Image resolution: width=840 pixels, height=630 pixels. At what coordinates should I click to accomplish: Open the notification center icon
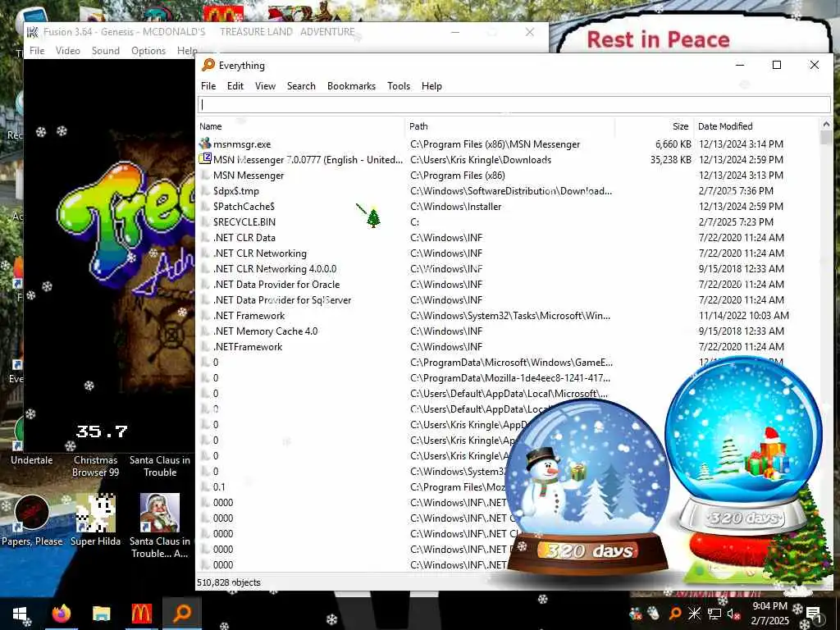click(x=813, y=614)
